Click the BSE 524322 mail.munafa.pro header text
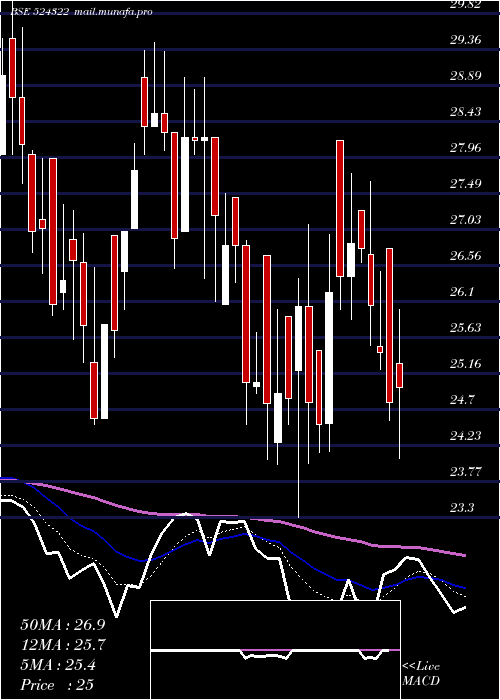Image resolution: width=500 pixels, height=700 pixels. (82, 12)
